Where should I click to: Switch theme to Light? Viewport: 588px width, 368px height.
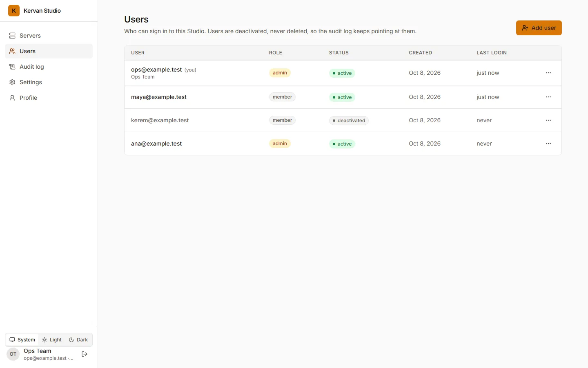click(52, 340)
